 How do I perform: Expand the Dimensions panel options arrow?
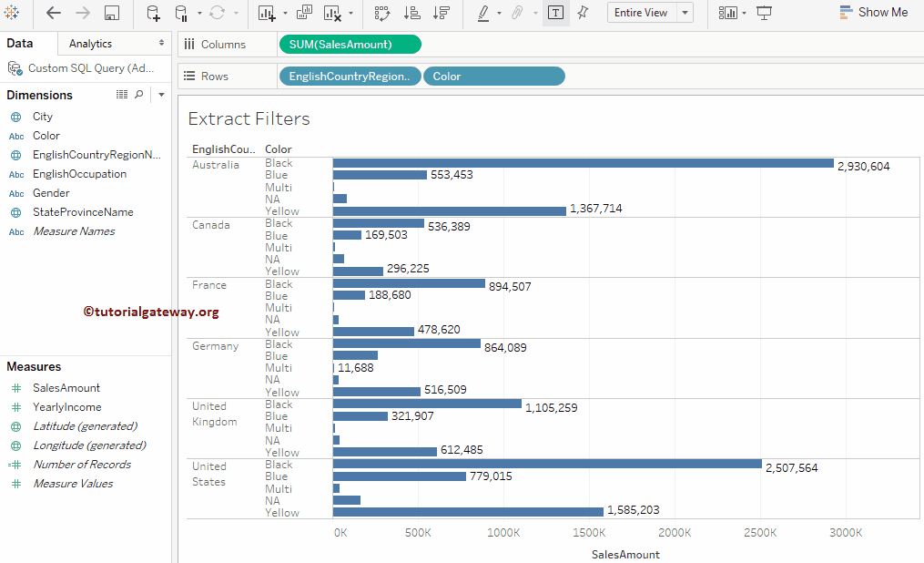[x=161, y=94]
